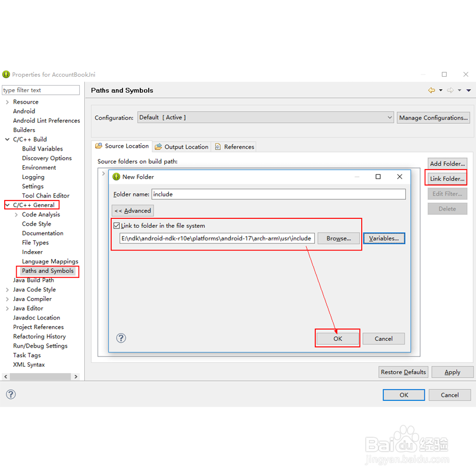Collapse the C/C++ General node

click(7, 205)
